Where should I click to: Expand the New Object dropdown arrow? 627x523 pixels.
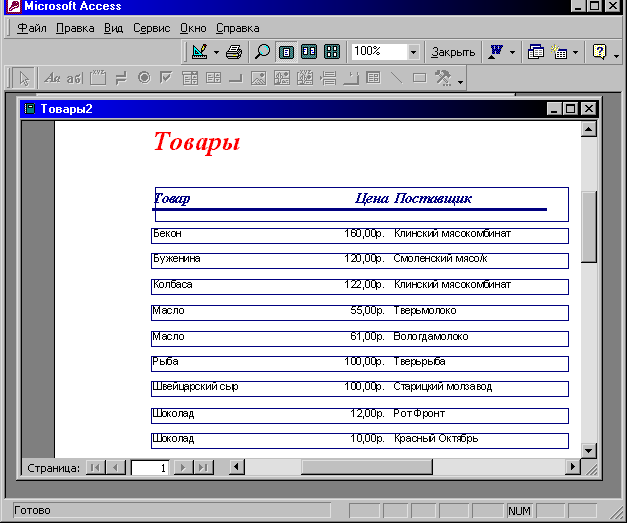point(575,52)
